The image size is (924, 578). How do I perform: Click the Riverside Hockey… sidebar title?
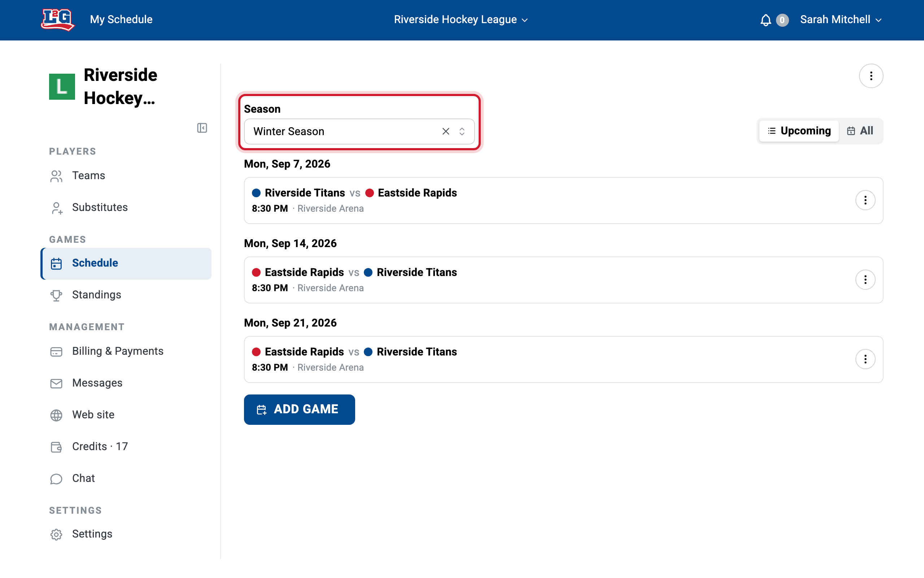point(120,87)
